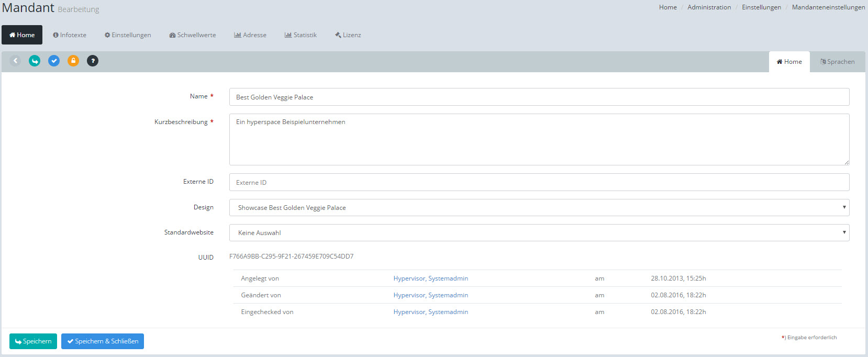Expand the Design dropdown
Viewport: 868px width, 357px height.
(539, 208)
